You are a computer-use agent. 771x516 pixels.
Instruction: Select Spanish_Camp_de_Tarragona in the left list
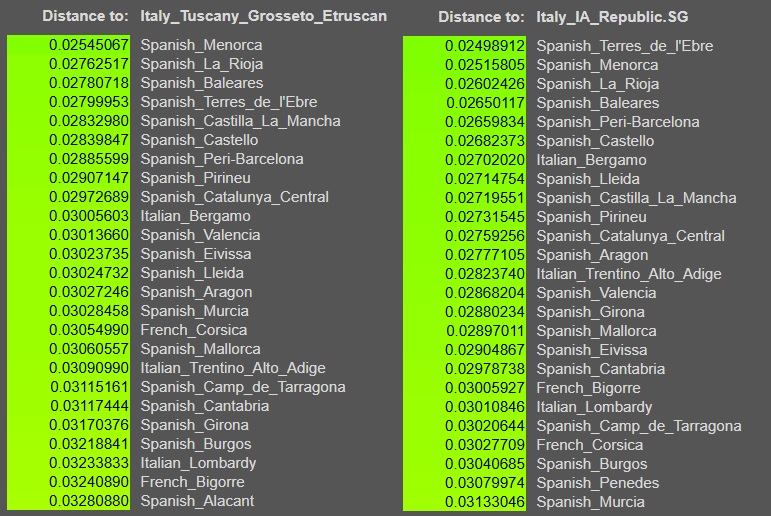pos(243,387)
